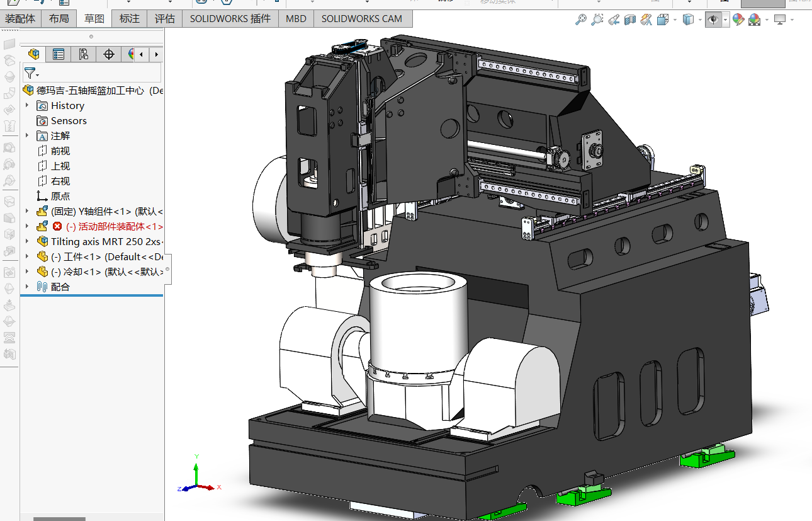Click the Zoom to Fit magnifier icon
Viewport: 812px width, 521px height.
click(580, 20)
